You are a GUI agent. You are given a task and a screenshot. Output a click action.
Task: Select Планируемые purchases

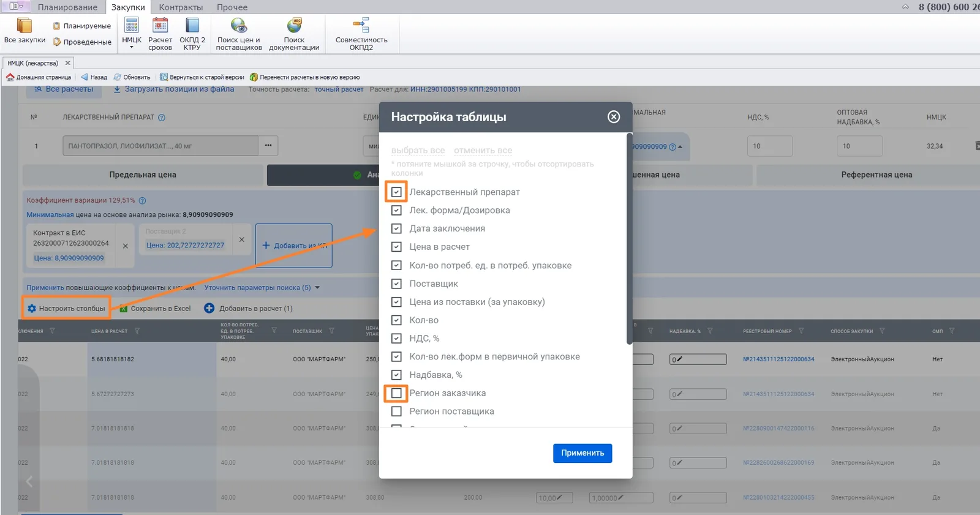point(82,26)
